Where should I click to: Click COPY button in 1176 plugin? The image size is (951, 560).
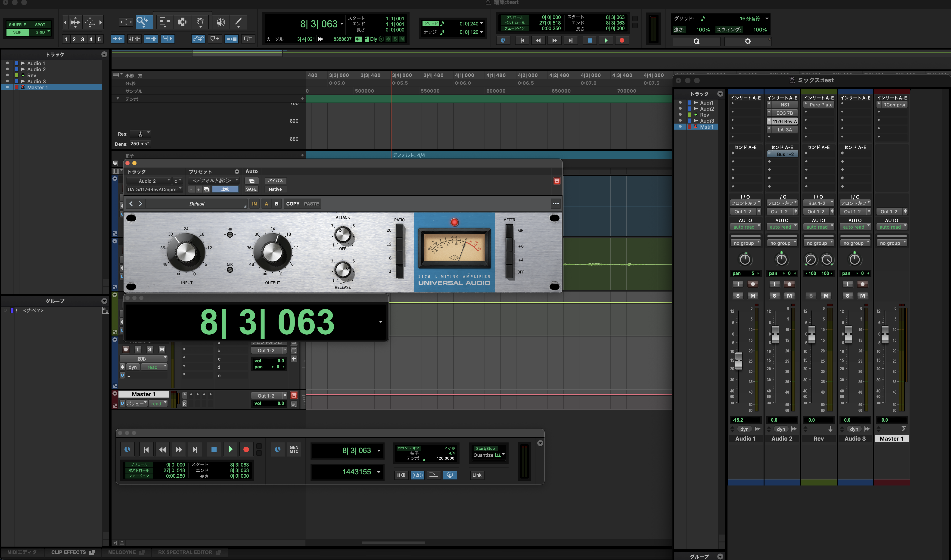click(x=292, y=204)
